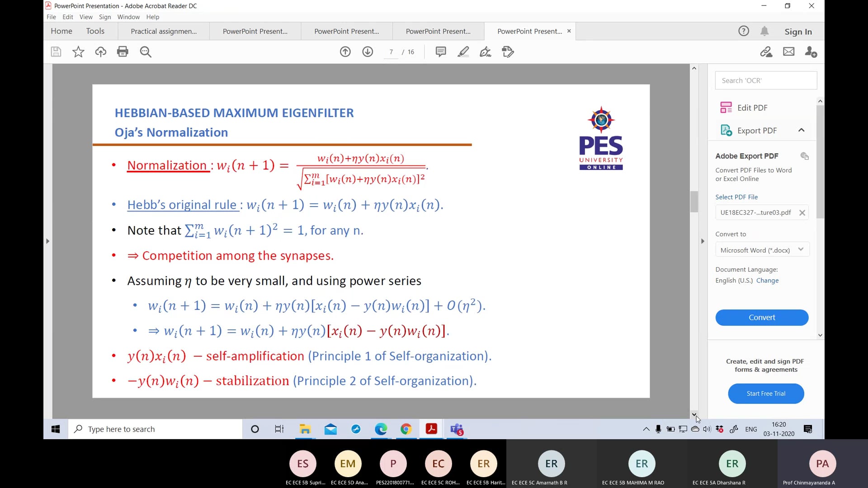The height and width of the screenshot is (488, 868).
Task: Open the marquee zoom tool
Action: click(146, 52)
